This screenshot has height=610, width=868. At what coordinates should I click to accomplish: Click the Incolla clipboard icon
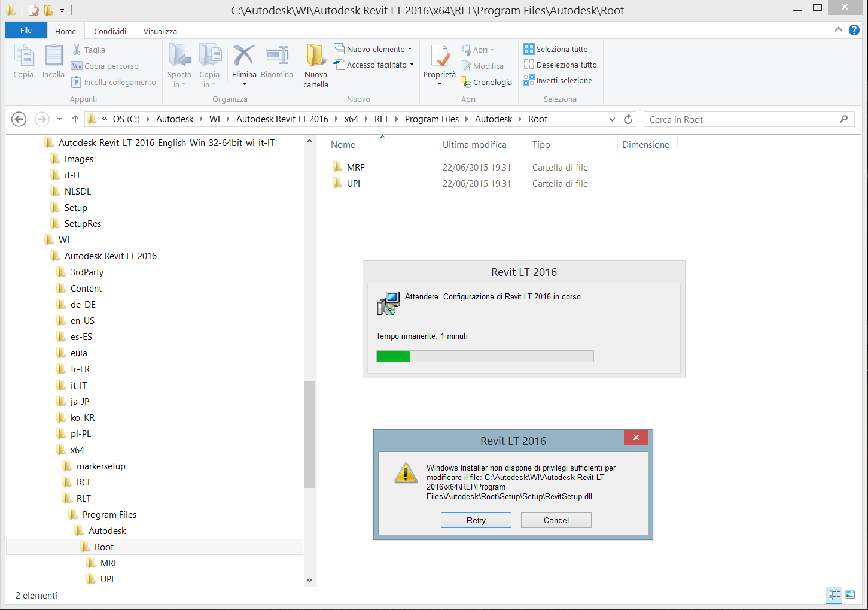tap(53, 56)
